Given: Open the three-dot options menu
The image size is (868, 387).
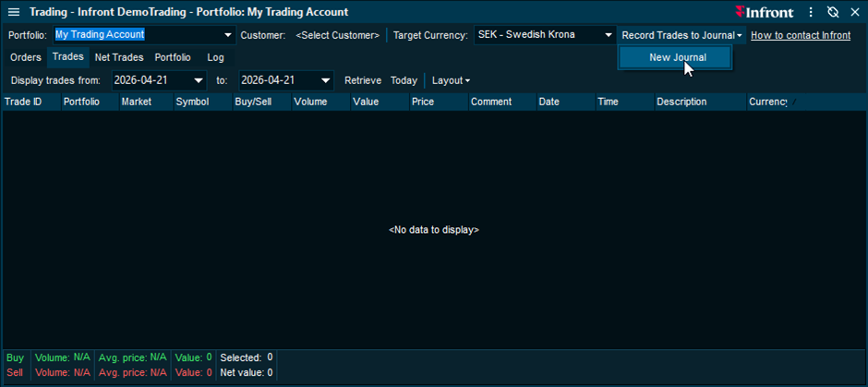Looking at the screenshot, I should click(x=811, y=12).
